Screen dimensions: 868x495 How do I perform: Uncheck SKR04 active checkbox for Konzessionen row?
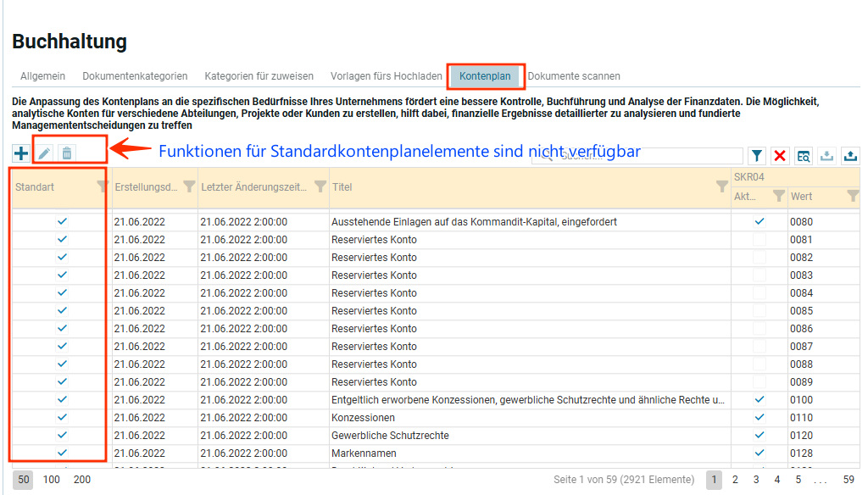tap(759, 418)
